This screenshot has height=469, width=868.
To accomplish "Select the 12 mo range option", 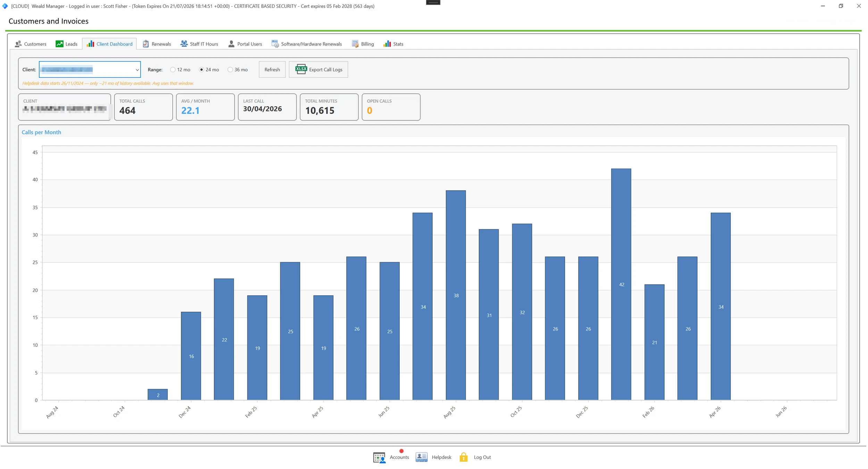I will coord(180,70).
